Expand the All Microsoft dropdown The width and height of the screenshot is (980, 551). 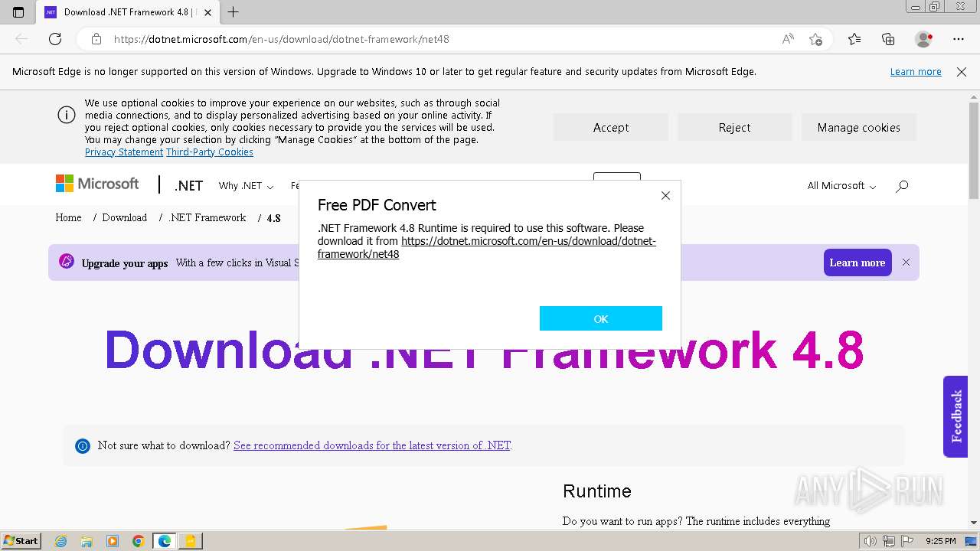coord(841,186)
